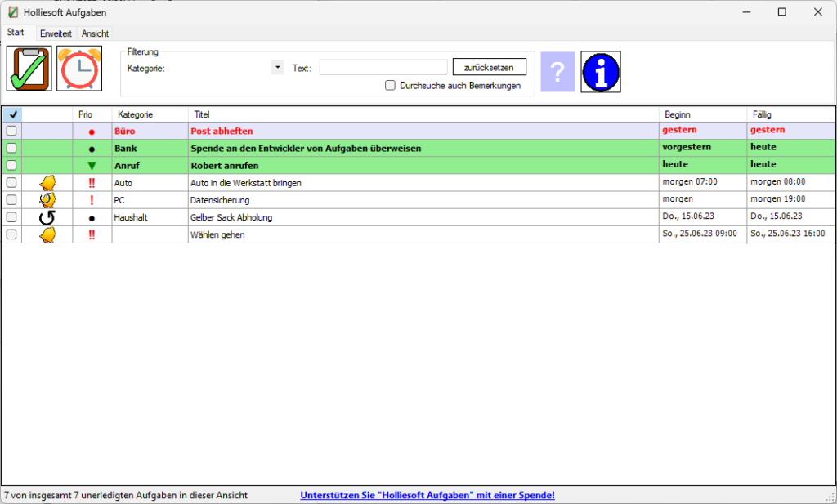This screenshot has width=837, height=504.
Task: Toggle the select-all checkmark column header
Action: coord(12,115)
